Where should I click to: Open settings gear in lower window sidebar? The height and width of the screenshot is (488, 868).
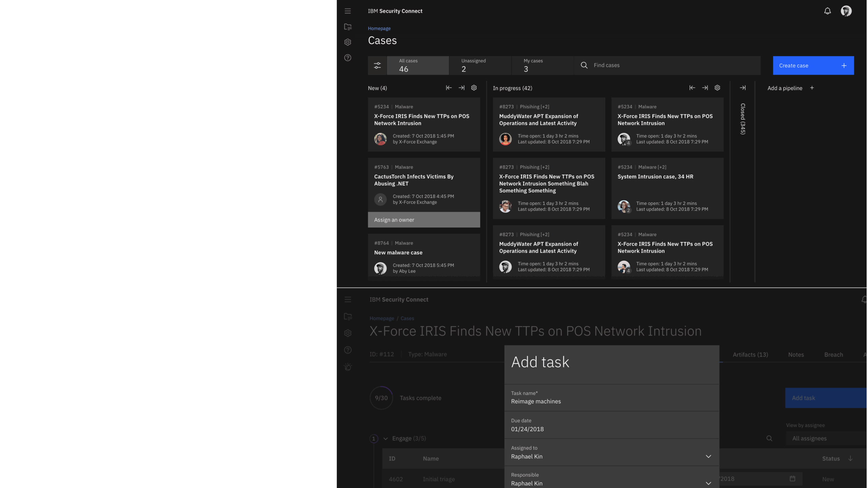[x=348, y=333]
